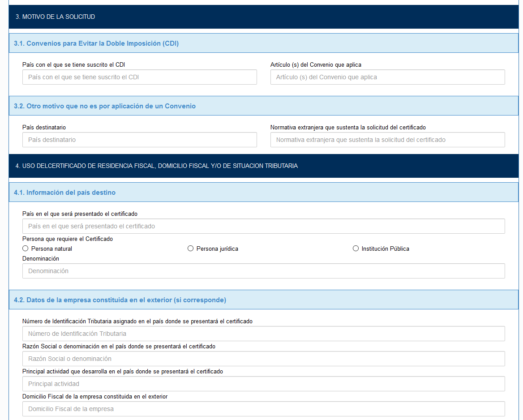Focus the Domicilio Fiscal de la empresa field

tap(263, 409)
